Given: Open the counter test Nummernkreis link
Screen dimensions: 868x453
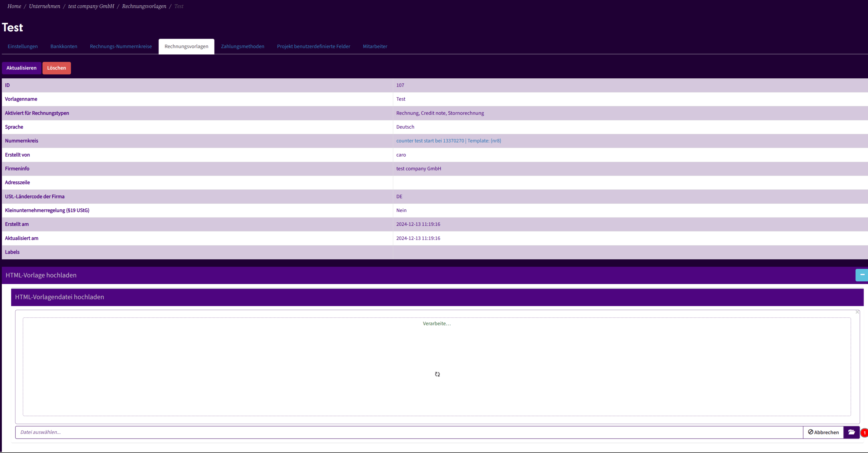Looking at the screenshot, I should click(x=448, y=141).
